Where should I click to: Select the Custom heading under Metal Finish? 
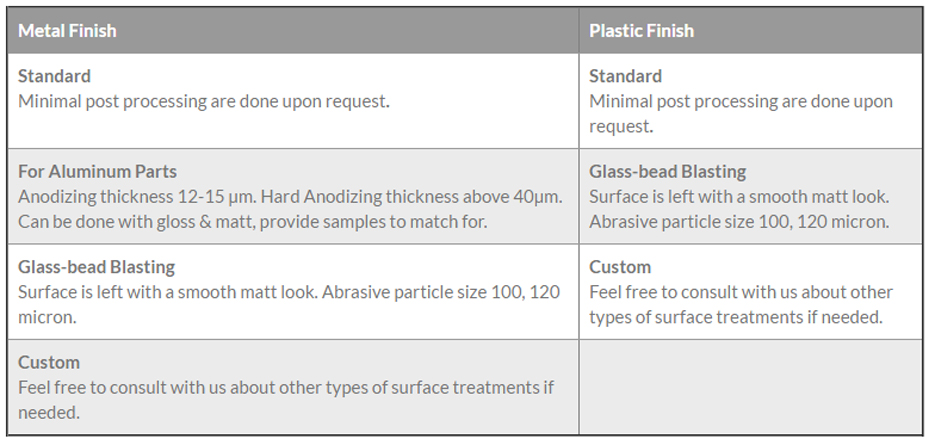[49, 362]
